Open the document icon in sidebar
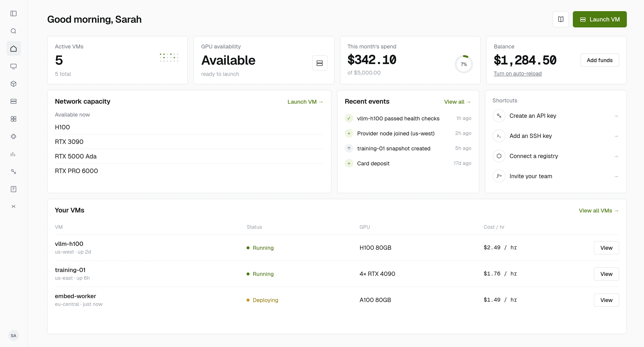Viewport: 644px width, 347px height. [14, 189]
